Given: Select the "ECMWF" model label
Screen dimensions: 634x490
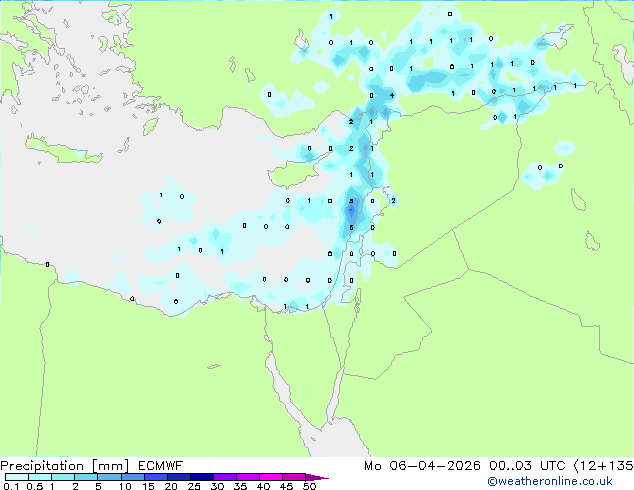Looking at the screenshot, I should point(161,466).
